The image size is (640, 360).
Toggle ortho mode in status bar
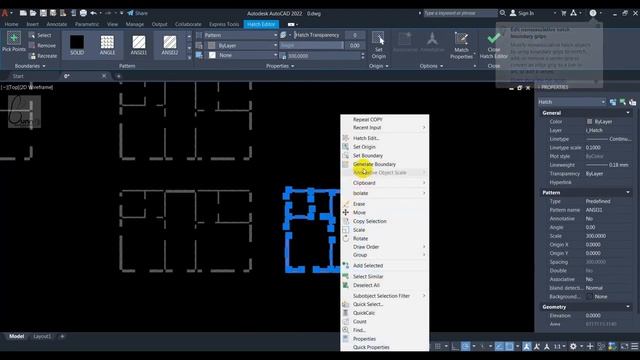coord(455,347)
